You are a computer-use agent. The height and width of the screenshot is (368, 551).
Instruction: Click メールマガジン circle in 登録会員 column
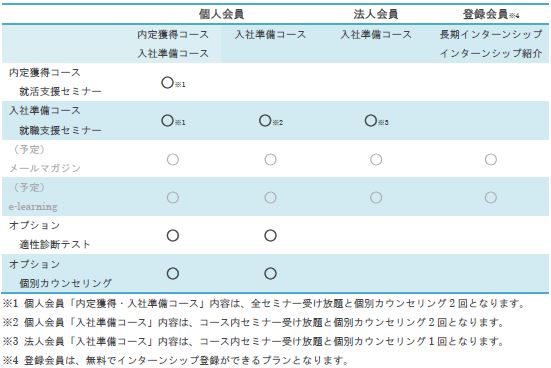[x=491, y=159]
